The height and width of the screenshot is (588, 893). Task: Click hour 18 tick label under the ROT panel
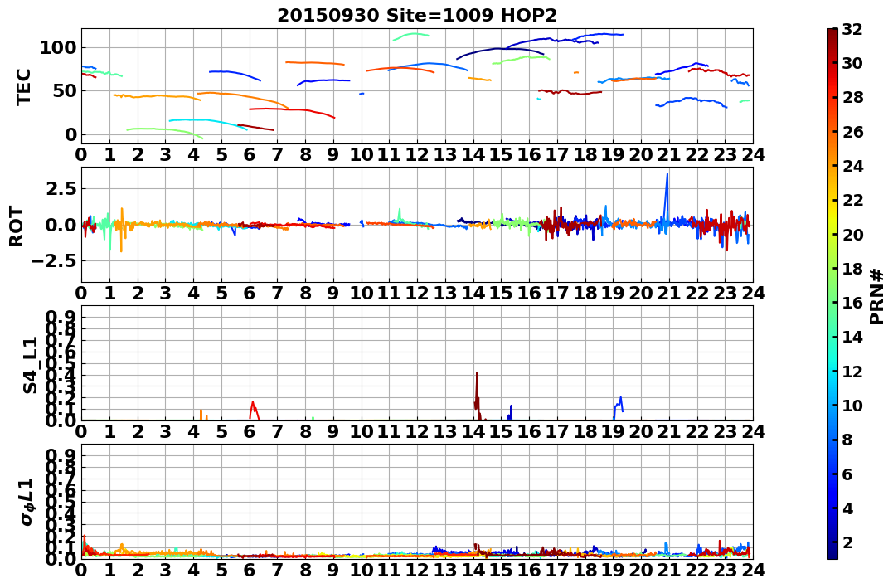click(x=585, y=293)
